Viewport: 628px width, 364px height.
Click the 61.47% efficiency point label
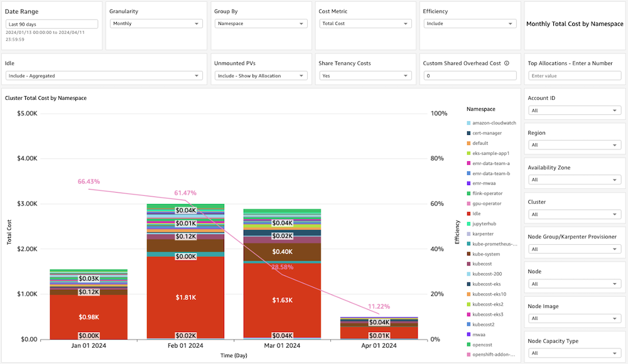click(x=185, y=193)
